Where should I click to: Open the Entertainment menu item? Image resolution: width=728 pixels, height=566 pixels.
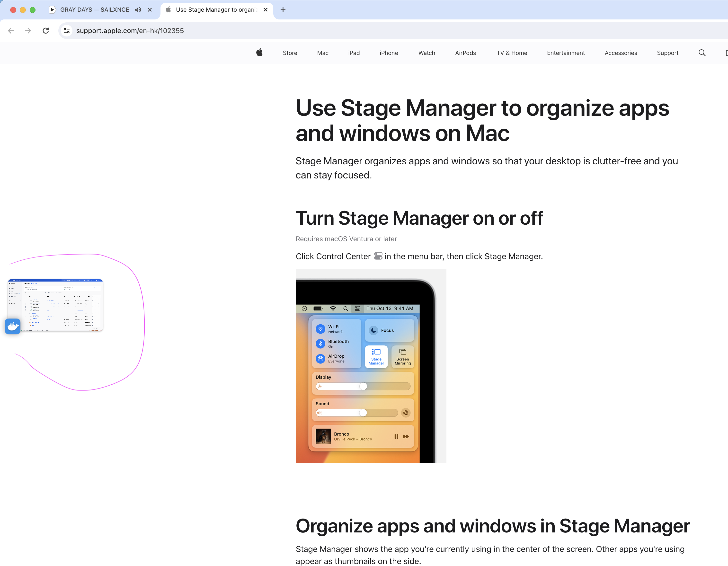566,53
